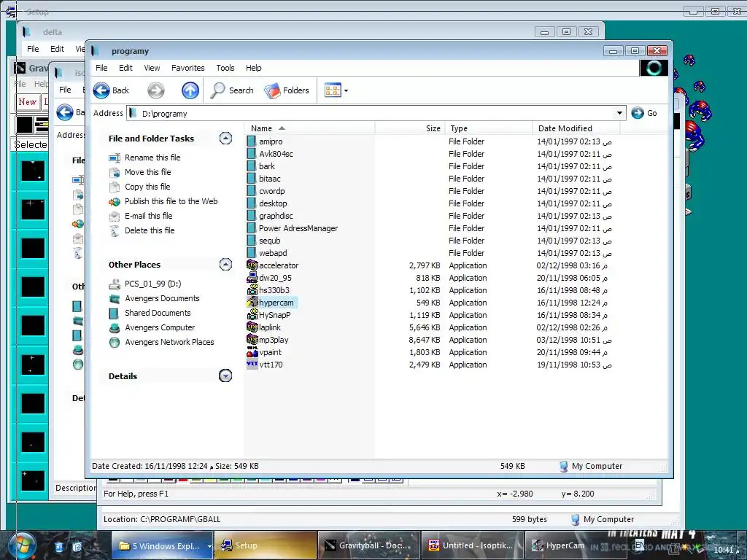This screenshot has width=747, height=560.
Task: Select the desktop folder icon
Action: tap(252, 203)
